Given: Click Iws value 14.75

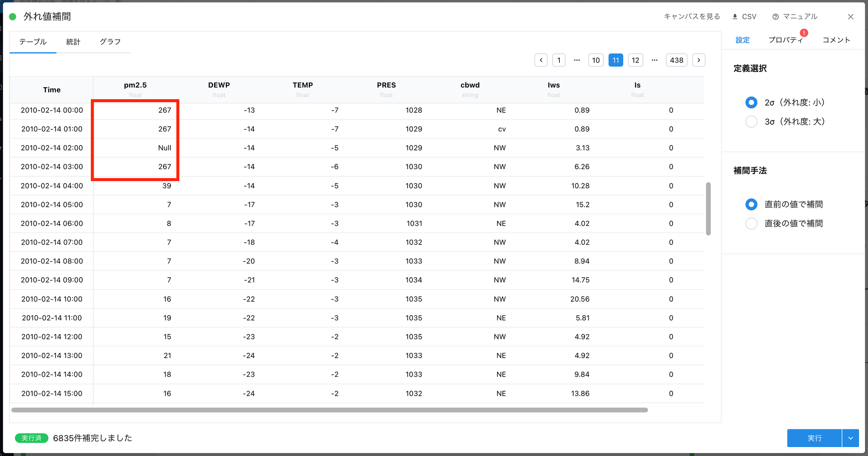Looking at the screenshot, I should (581, 280).
